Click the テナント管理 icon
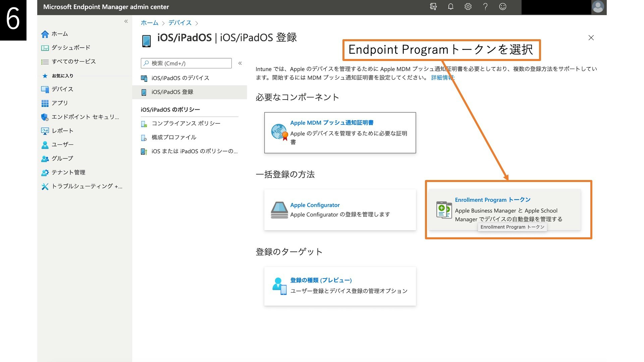Screen dimensions: 644x362 45,173
